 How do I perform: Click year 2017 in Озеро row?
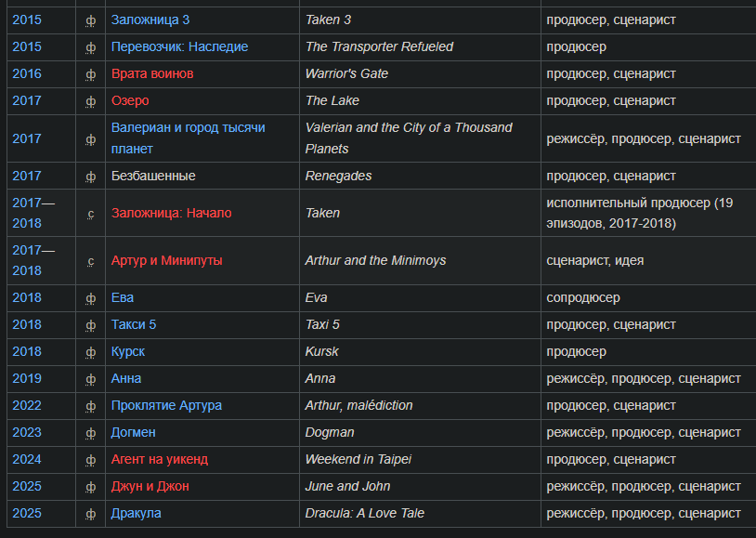point(27,101)
